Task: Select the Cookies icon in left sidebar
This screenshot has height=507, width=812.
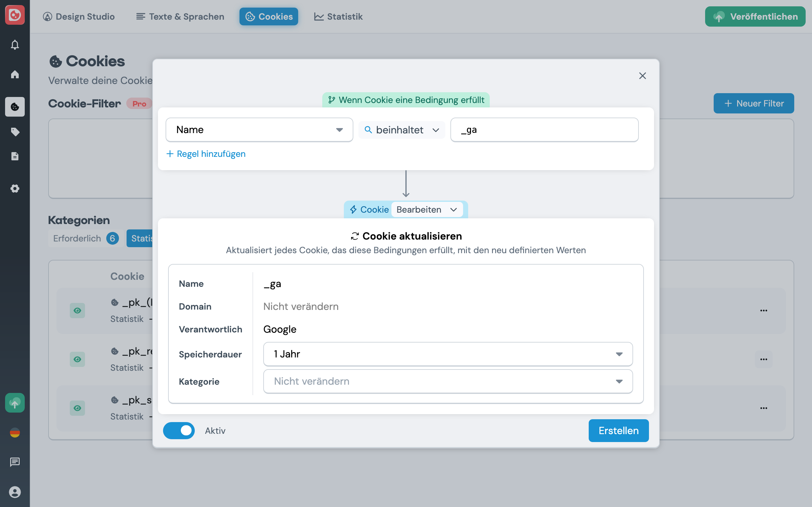Action: 15,107
